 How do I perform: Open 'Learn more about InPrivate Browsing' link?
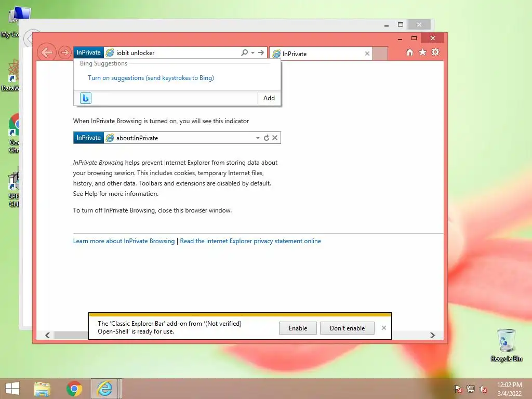(x=124, y=241)
